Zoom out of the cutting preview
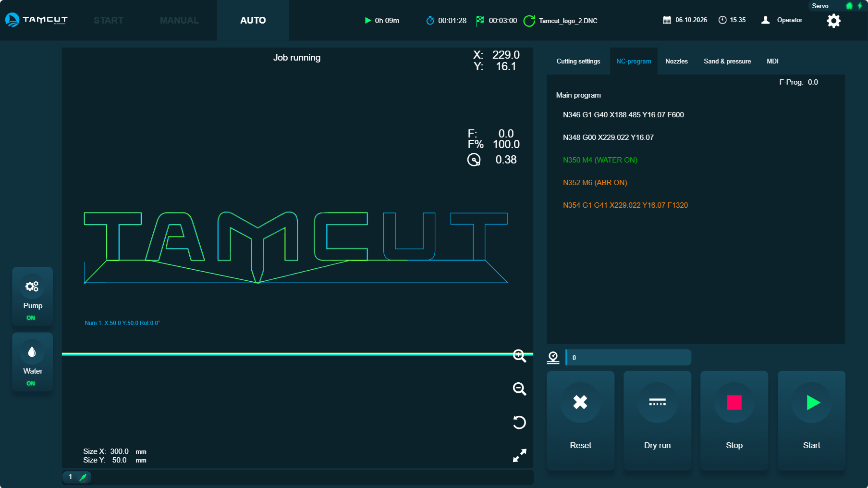 tap(519, 389)
